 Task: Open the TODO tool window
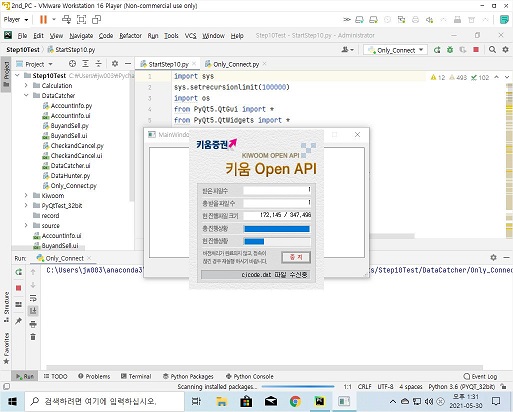tap(55, 376)
